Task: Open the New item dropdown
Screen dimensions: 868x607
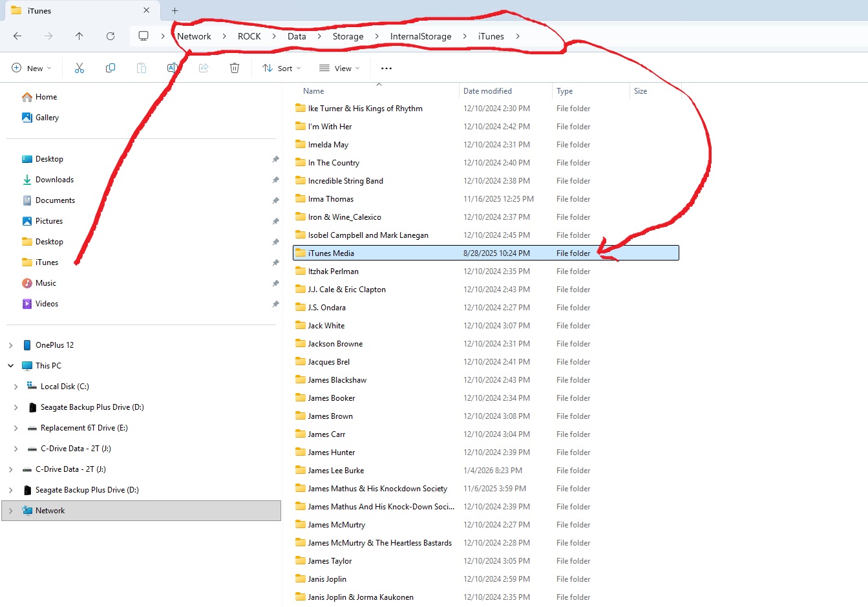Action: [x=32, y=68]
